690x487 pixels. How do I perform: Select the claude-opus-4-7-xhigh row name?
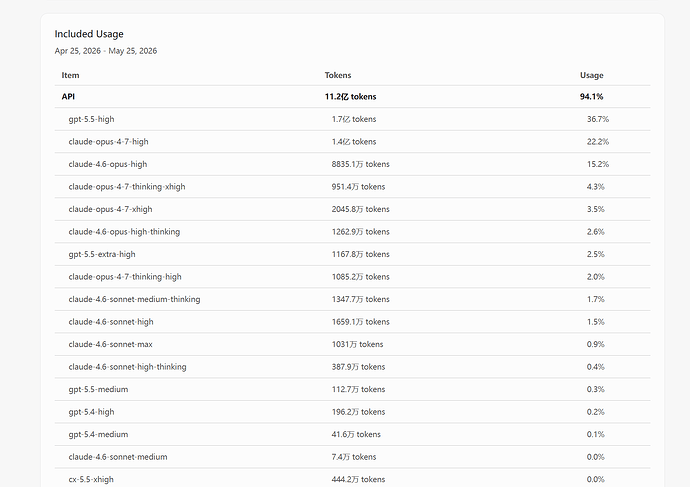click(110, 209)
